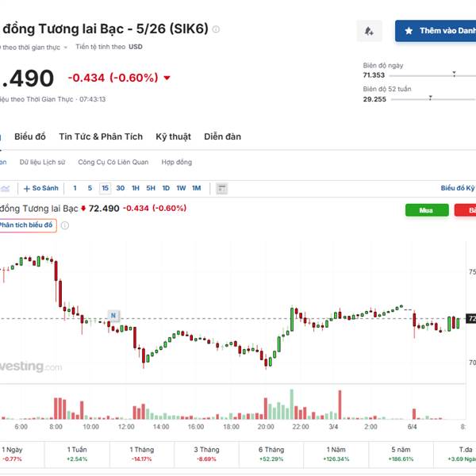Open the chart settings panel icon
The width and height of the screenshot is (476, 476).
coord(222,189)
